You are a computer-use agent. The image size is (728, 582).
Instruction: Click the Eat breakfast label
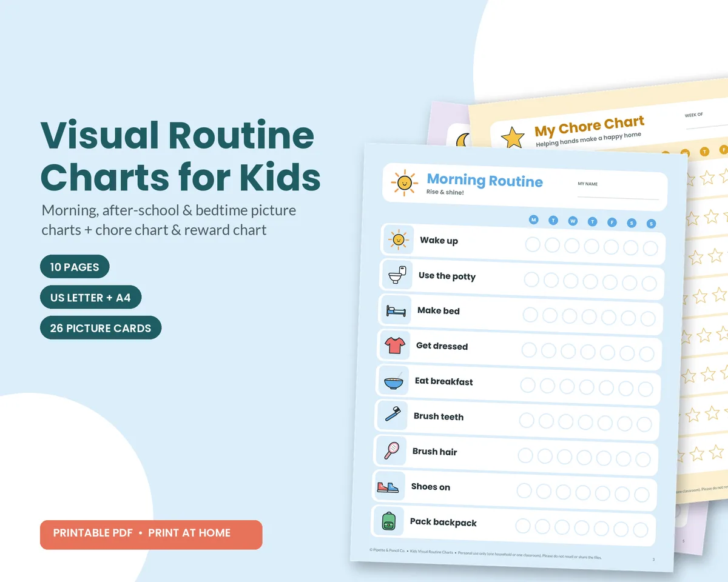[x=443, y=381]
